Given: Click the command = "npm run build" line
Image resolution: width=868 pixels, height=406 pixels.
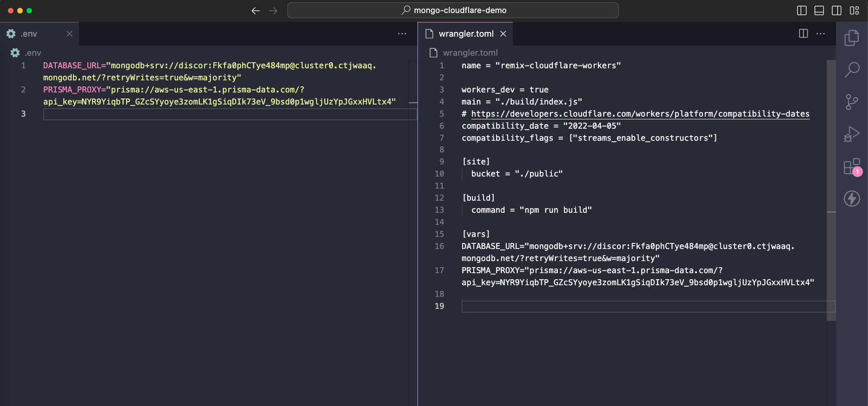Looking at the screenshot, I should pos(532,210).
